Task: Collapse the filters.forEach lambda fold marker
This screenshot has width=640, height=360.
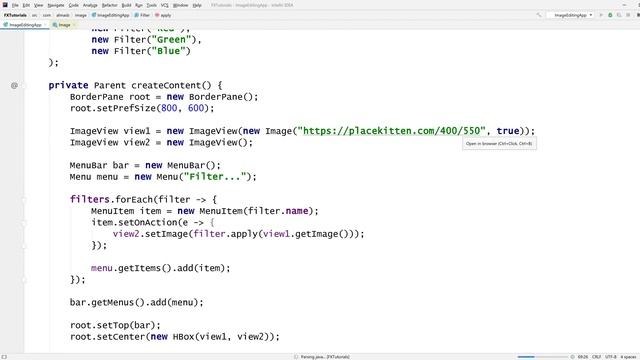Action: [x=24, y=200]
